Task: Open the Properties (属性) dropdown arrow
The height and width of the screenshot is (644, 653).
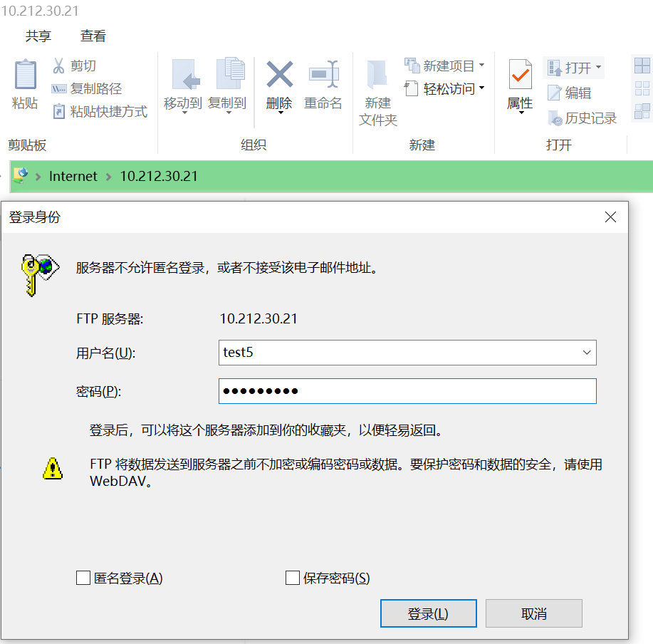Action: [x=521, y=113]
